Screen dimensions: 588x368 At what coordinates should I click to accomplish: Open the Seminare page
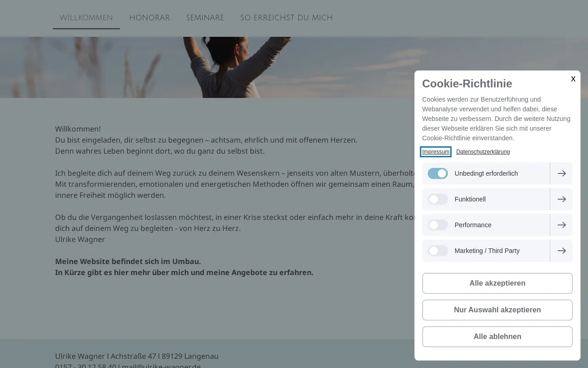(205, 18)
